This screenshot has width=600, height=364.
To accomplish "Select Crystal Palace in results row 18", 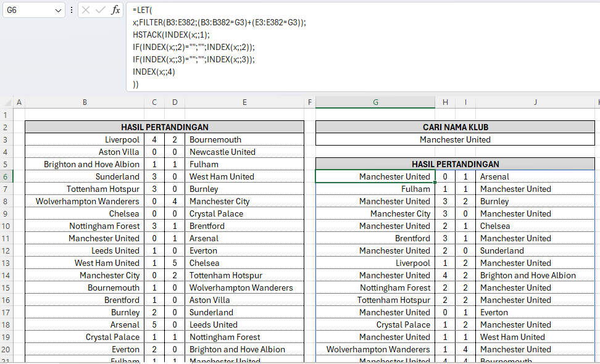I will coord(375,325).
